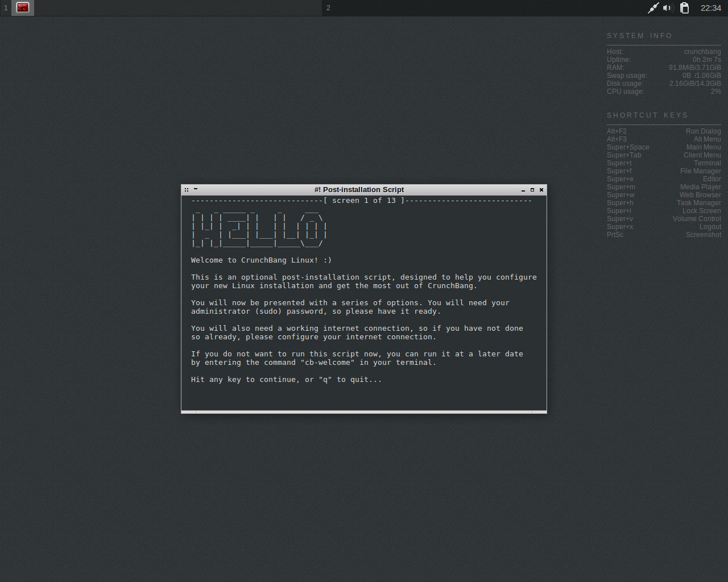Click the 'Hit any key to continue' line
The width and height of the screenshot is (728, 582).
287,380
